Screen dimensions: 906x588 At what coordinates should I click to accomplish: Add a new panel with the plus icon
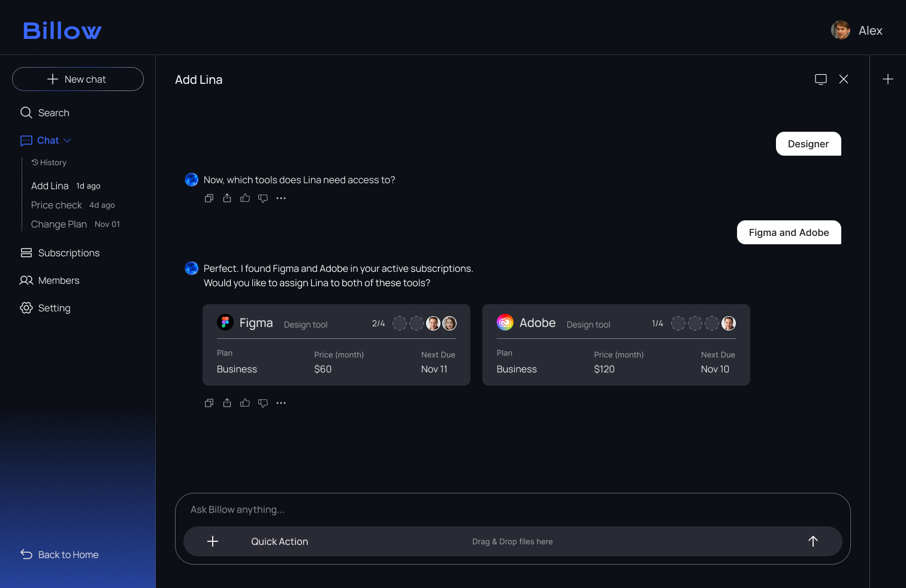[888, 79]
